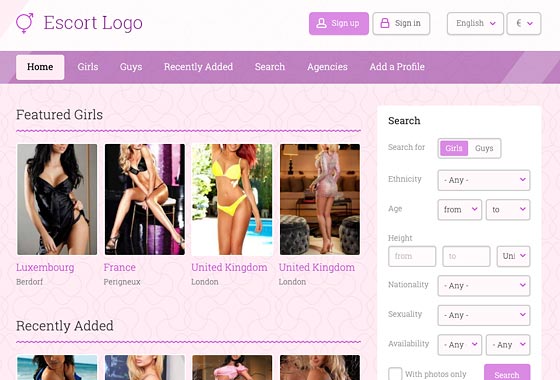Go to the Girls menu item
The width and height of the screenshot is (560, 380).
pyautogui.click(x=88, y=67)
